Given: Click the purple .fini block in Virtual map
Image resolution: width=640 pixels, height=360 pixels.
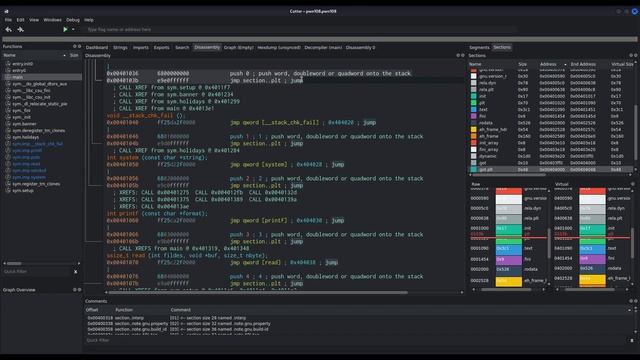Looking at the screenshot, I should pyautogui.click(x=592, y=259).
